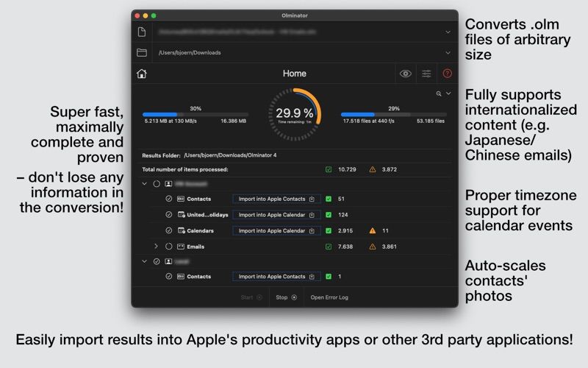Import first account contacts into Apple Contacts

[x=277, y=199]
